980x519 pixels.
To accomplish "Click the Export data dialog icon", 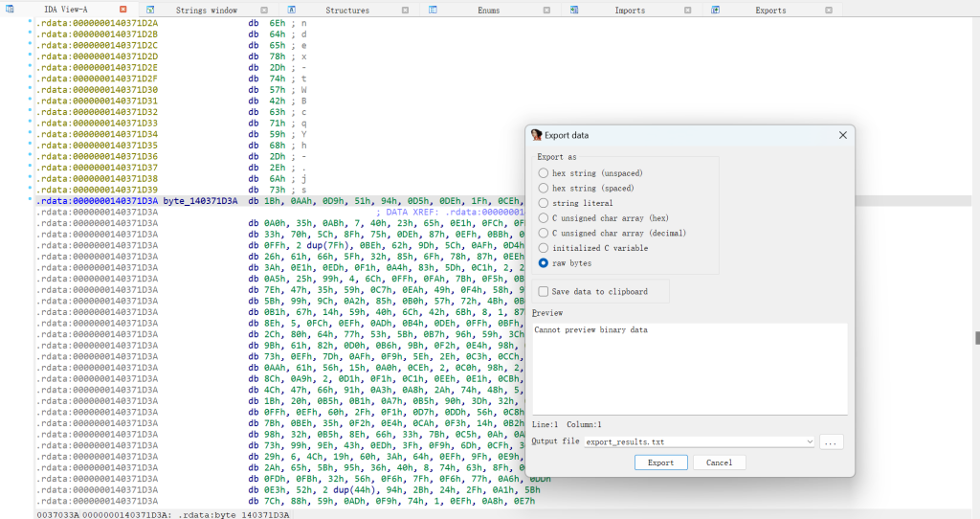I will point(537,135).
